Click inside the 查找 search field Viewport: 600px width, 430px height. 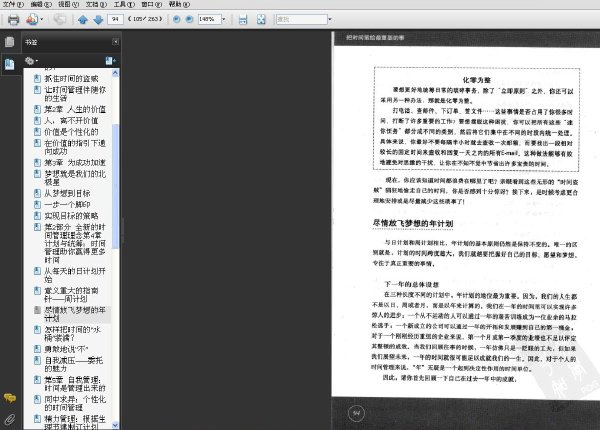pyautogui.click(x=302, y=19)
